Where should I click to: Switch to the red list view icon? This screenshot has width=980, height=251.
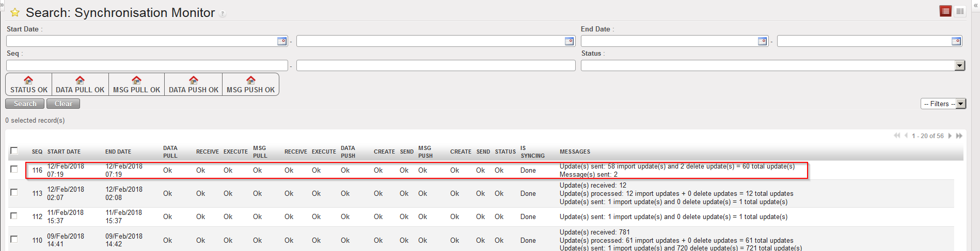click(x=945, y=11)
